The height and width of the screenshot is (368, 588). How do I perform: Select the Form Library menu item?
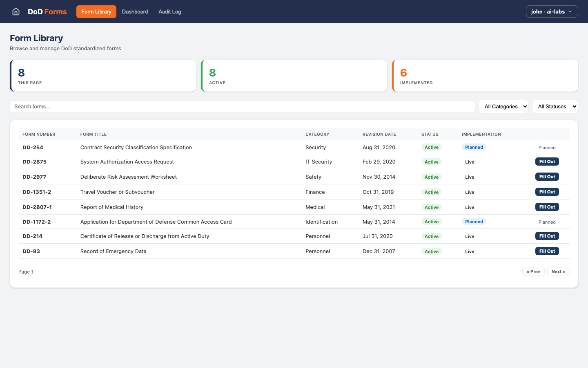tap(96, 11)
